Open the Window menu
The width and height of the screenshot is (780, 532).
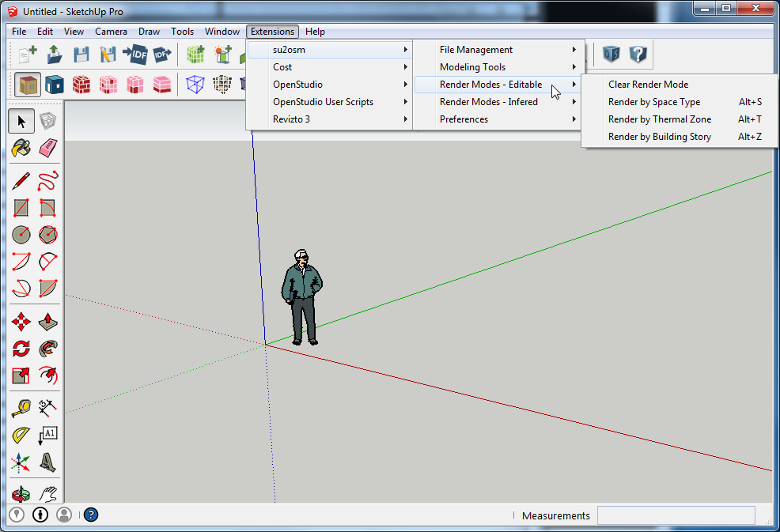222,32
